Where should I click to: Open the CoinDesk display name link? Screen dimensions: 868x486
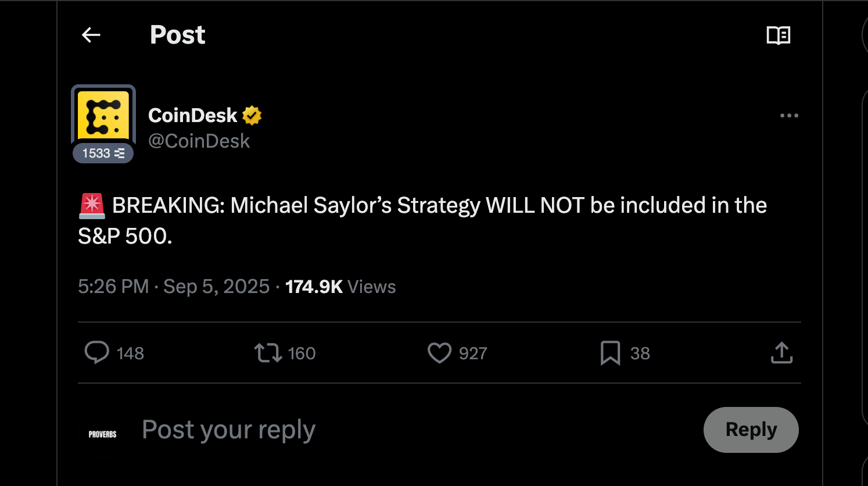(192, 115)
